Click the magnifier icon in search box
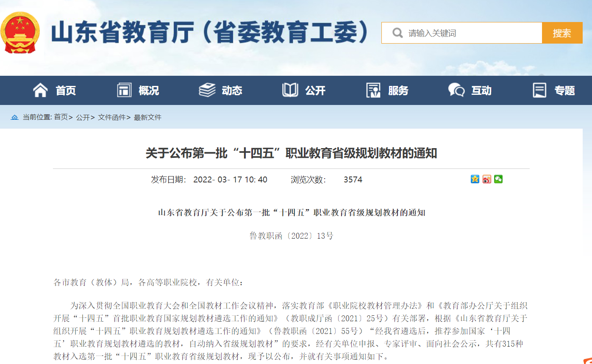Screen dimensions: 592x364 coord(397,33)
